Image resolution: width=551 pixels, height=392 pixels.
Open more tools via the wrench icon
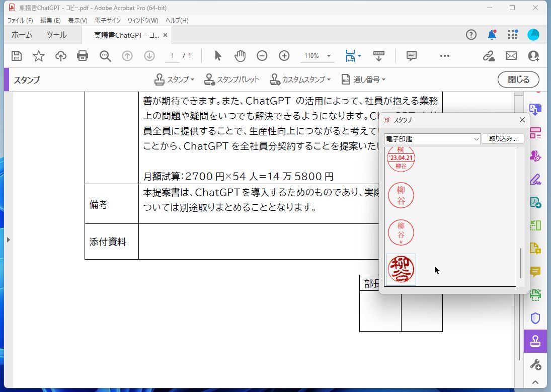pyautogui.click(x=535, y=364)
